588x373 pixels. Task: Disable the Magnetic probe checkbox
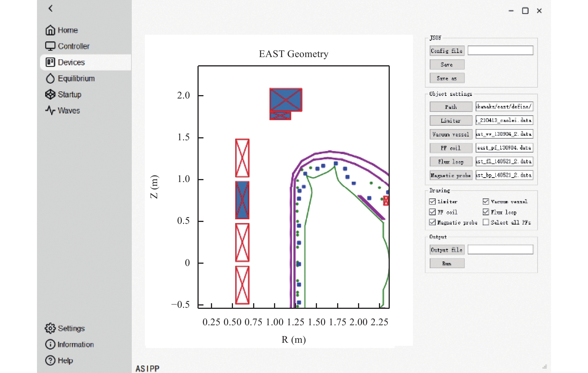432,222
